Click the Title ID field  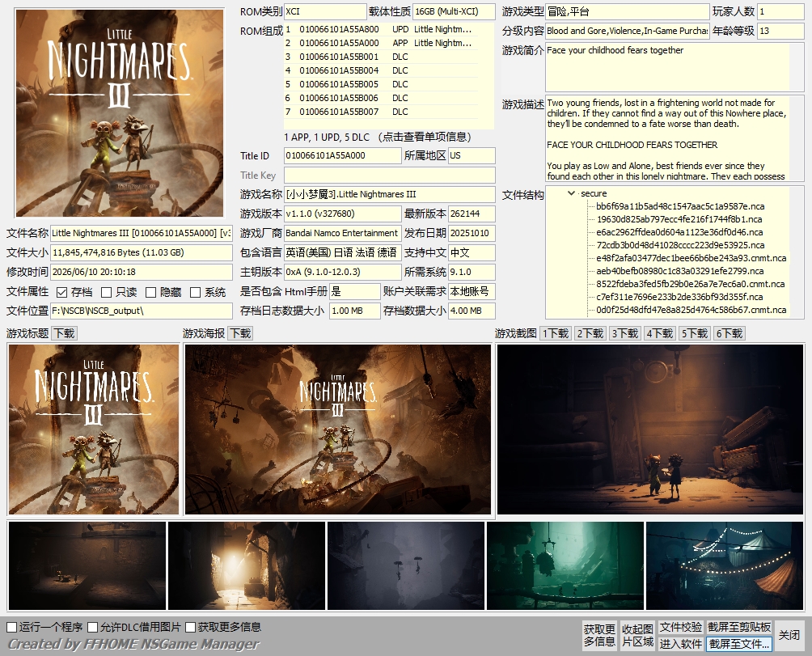[x=342, y=155]
